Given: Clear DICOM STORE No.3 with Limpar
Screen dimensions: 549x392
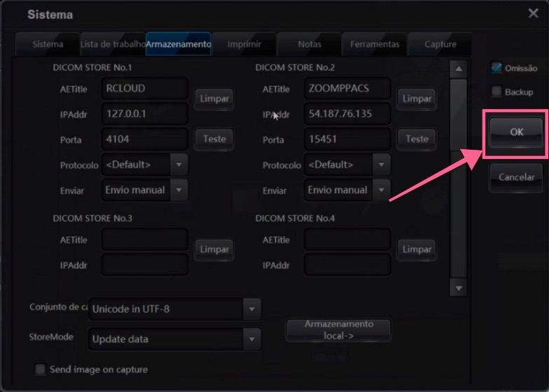Looking at the screenshot, I should point(214,249).
